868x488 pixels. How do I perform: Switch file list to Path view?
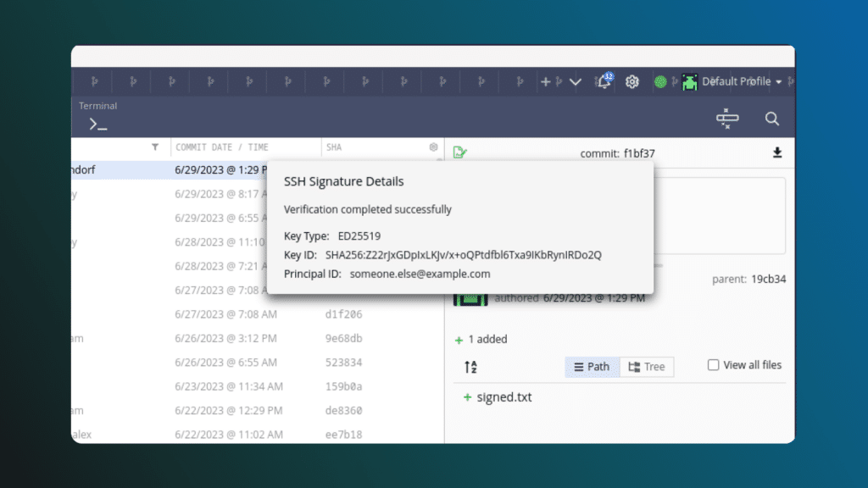pyautogui.click(x=592, y=367)
